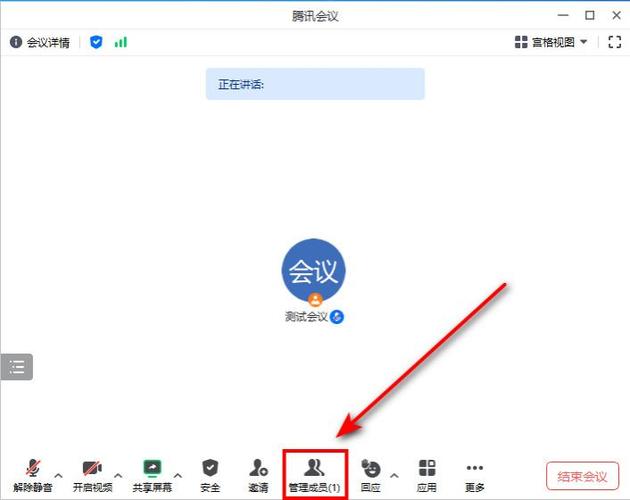Enter fullscreen with the corner-bracket icon
The width and height of the screenshot is (630, 500).
pos(614,42)
